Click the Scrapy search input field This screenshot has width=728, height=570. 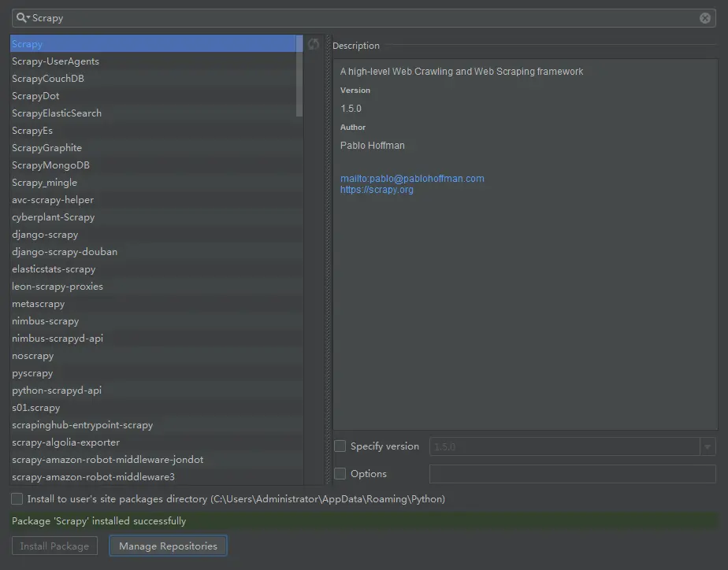click(363, 18)
